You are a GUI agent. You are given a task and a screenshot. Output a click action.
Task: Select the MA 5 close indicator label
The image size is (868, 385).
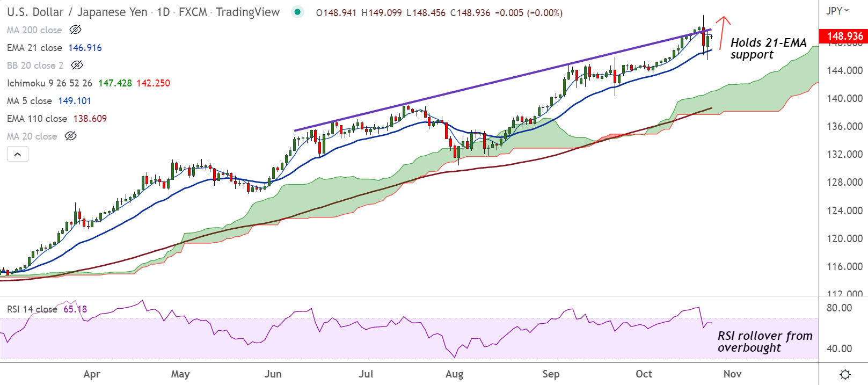(x=30, y=101)
